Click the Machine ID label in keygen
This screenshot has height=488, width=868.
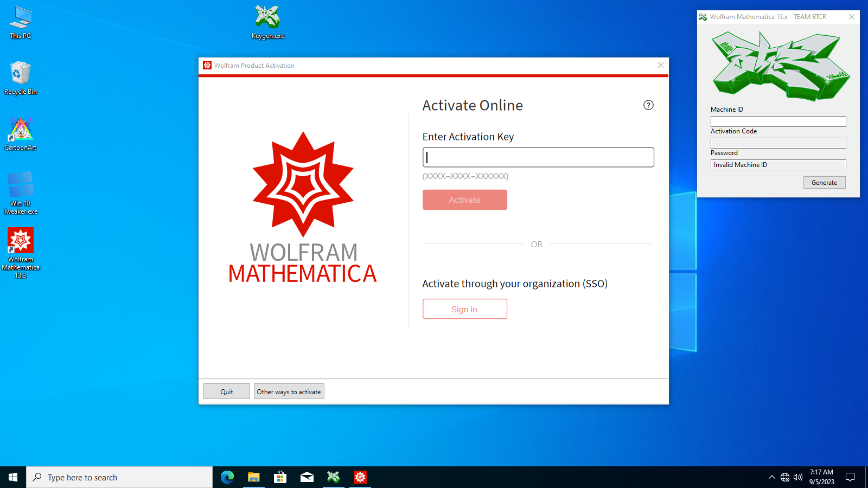[727, 110]
